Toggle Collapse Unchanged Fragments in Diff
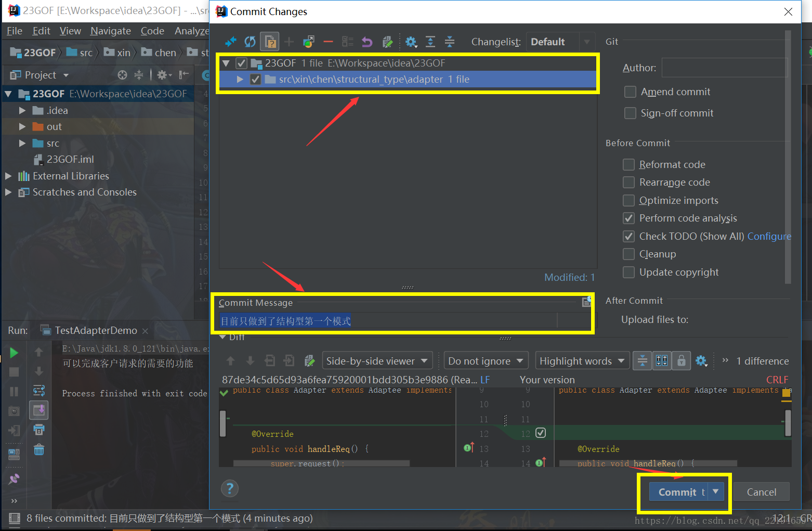812x531 pixels. tap(643, 360)
